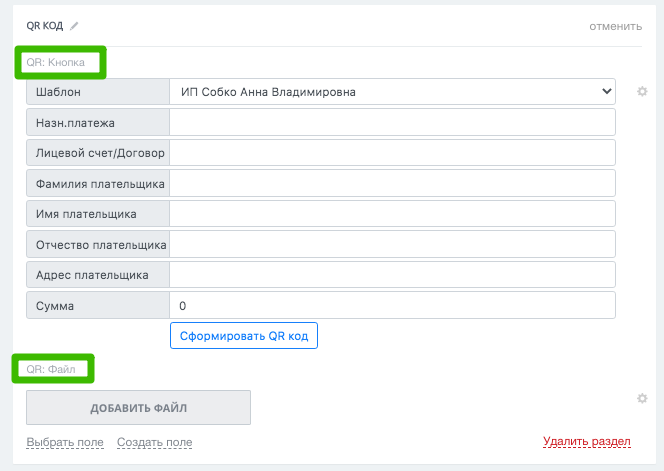Screen dimensions: 664x471
Task: Expand the Шаблон dropdown arrow
Action: click(x=606, y=91)
